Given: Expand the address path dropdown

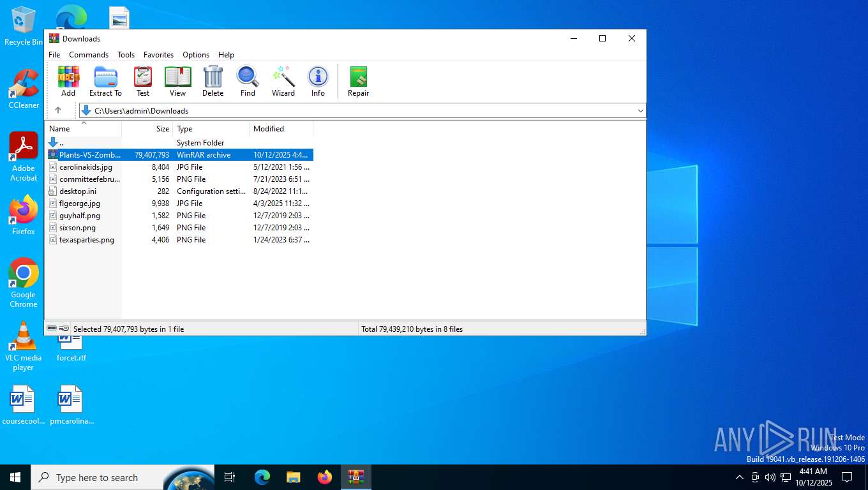Looking at the screenshot, I should click(640, 111).
